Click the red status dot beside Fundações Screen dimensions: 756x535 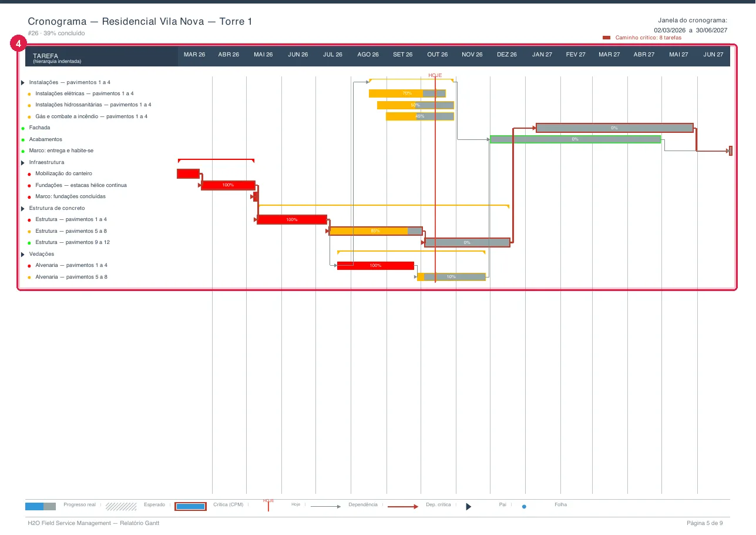click(29, 186)
